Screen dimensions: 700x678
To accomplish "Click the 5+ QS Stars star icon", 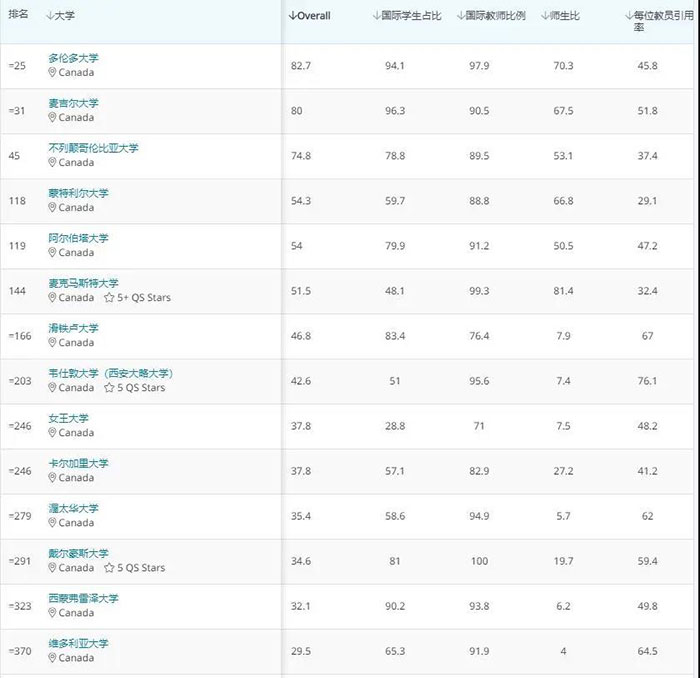I will 109,298.
